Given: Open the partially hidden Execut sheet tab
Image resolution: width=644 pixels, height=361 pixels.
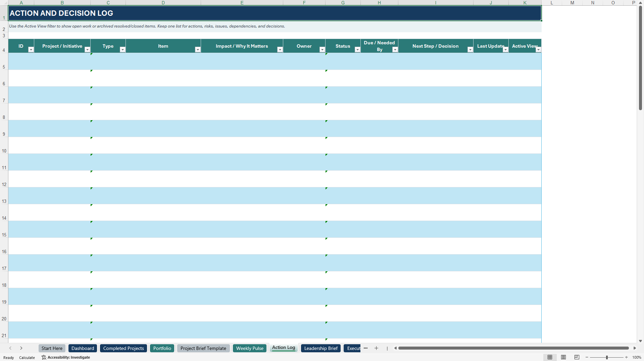Looking at the screenshot, I should (x=352, y=348).
